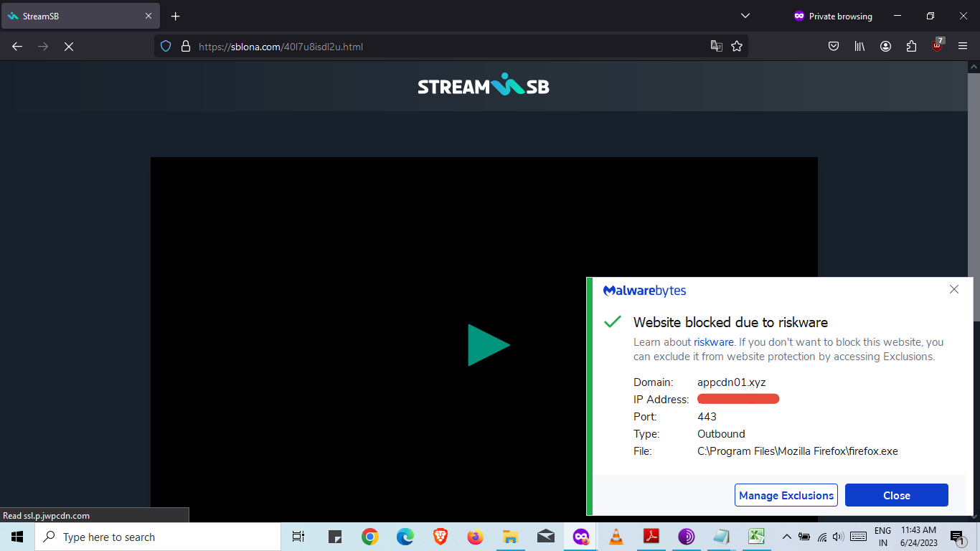This screenshot has height=551, width=980.
Task: Go back to the previous page
Action: coord(17,46)
